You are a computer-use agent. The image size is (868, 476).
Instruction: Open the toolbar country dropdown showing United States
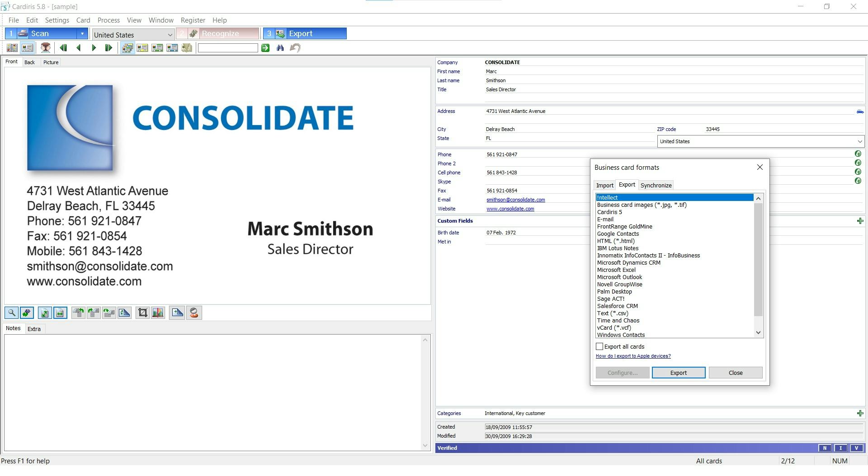tap(133, 35)
